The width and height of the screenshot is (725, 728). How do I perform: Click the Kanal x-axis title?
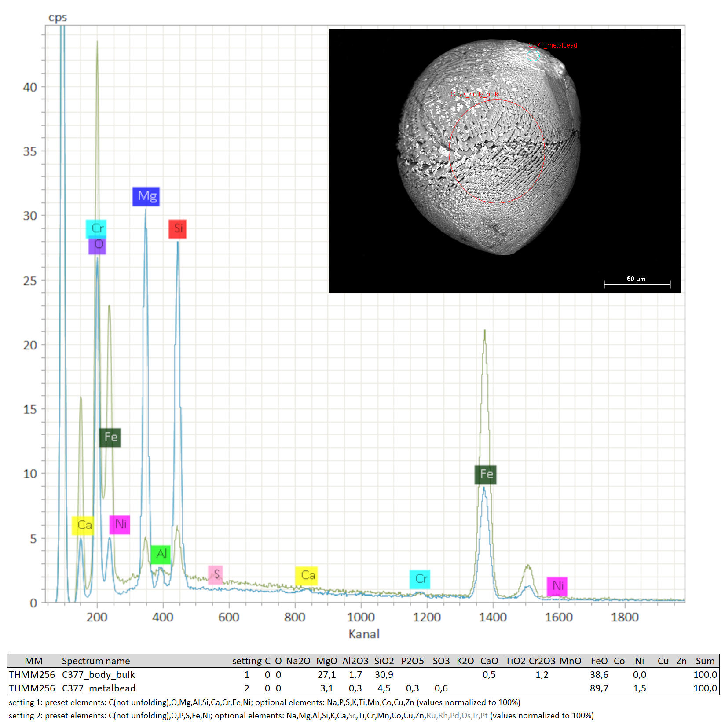point(364,634)
